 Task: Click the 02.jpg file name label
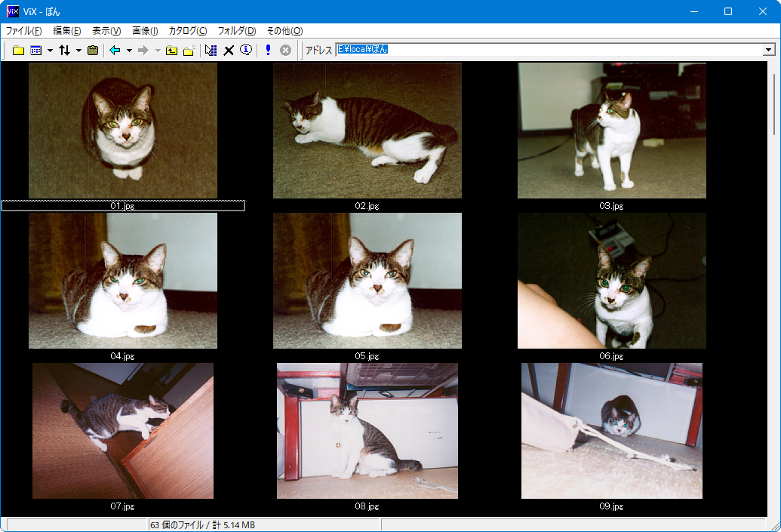367,206
